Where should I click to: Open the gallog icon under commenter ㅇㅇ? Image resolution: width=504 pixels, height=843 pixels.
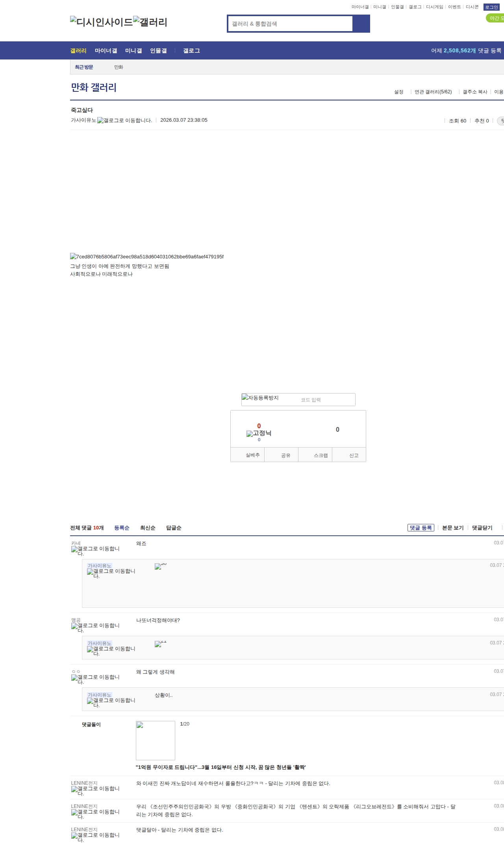click(x=95, y=679)
